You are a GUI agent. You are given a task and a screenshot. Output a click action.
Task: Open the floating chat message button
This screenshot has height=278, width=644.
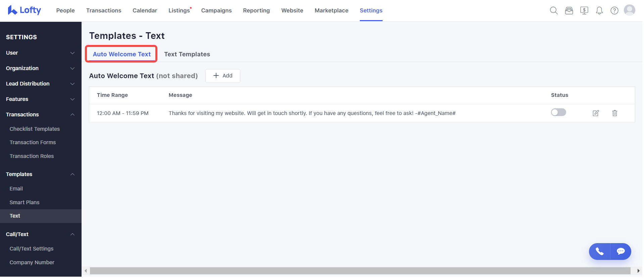(621, 252)
